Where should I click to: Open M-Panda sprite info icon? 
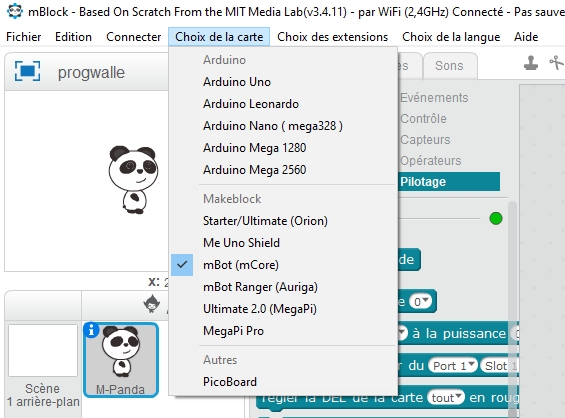coord(91,329)
